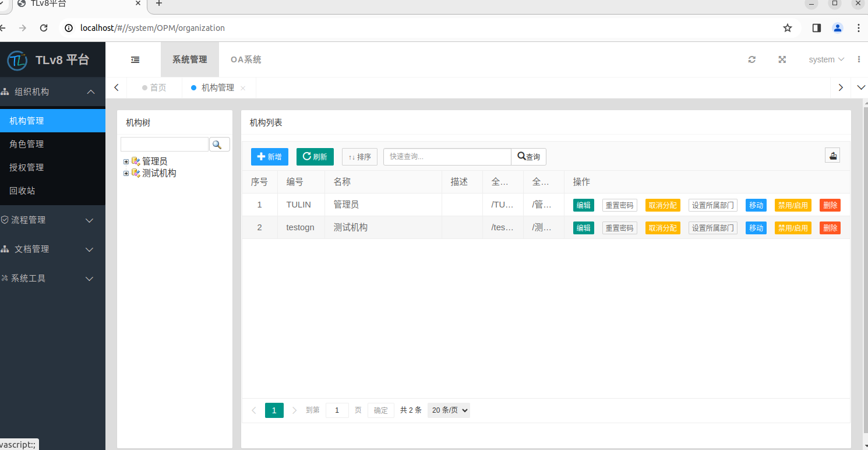868x450 pixels.
Task: Click the 确定 pagination confirm button
Action: tap(381, 410)
